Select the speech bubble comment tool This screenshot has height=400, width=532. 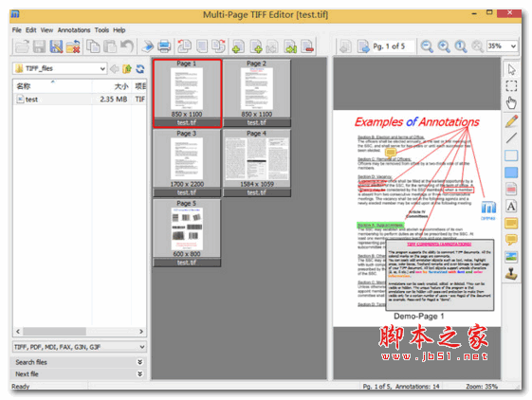coord(511,240)
